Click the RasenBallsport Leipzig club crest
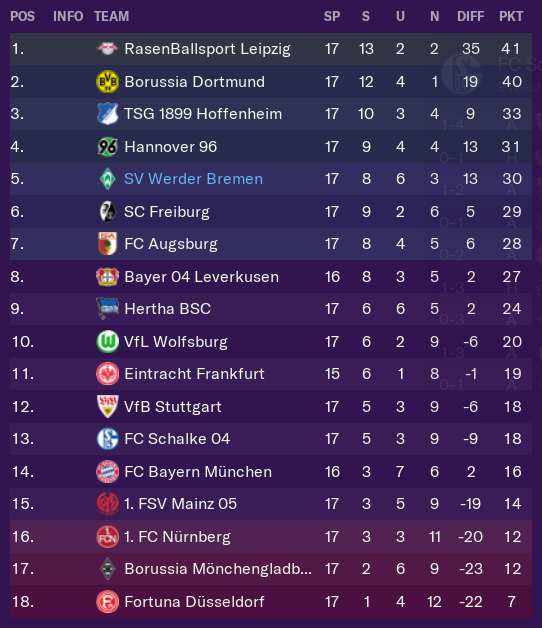Image resolution: width=542 pixels, height=628 pixels. (107, 49)
